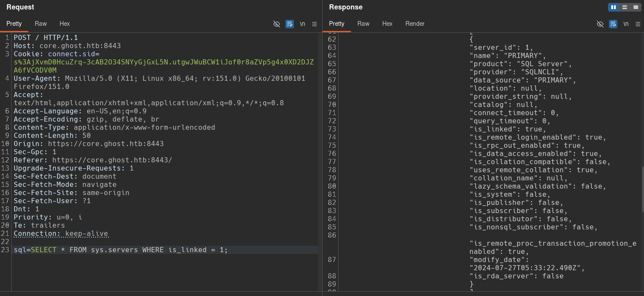The width and height of the screenshot is (644, 296).
Task: Click the 'Accept-Encoding: gzip, deflate, br' header
Action: point(87,119)
